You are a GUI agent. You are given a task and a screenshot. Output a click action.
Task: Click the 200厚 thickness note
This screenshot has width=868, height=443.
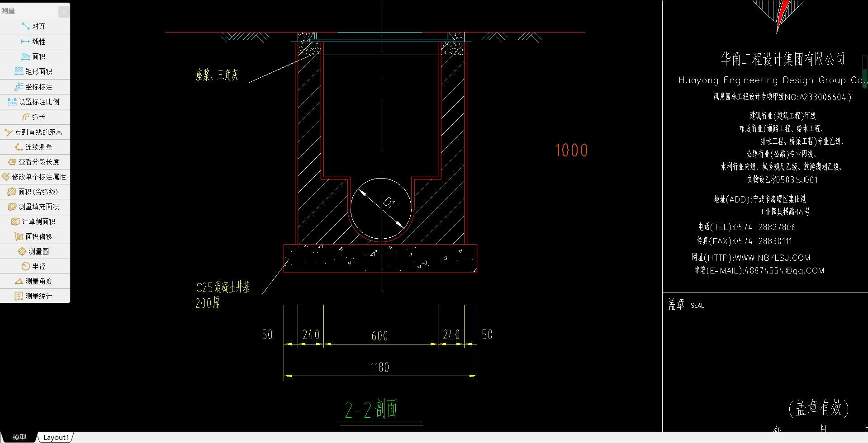[x=208, y=303]
